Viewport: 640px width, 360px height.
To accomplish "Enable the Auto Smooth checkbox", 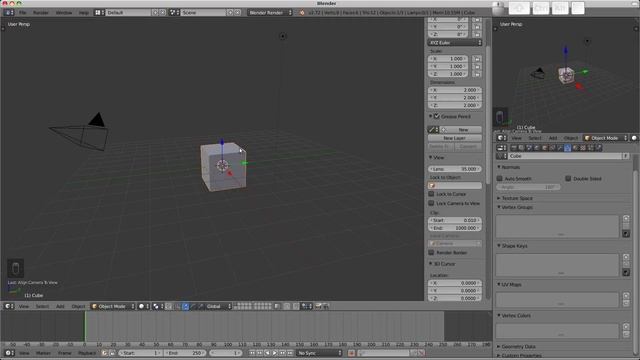I will click(x=500, y=178).
